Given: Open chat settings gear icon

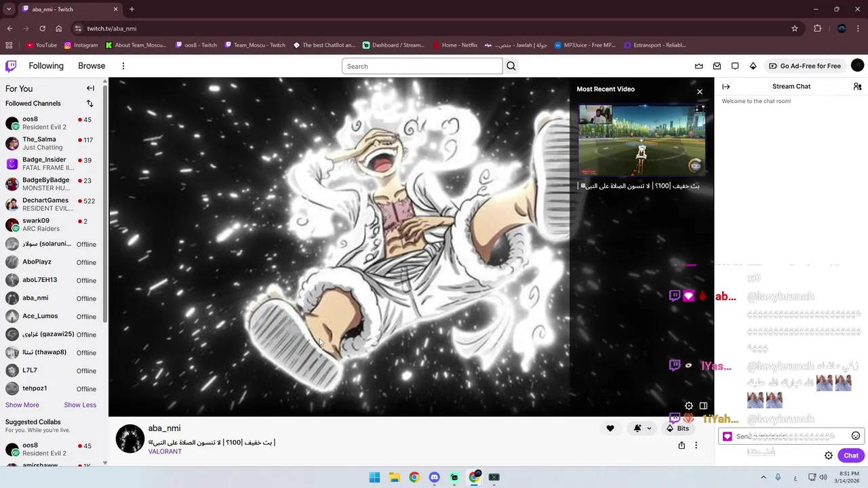Looking at the screenshot, I should [829, 455].
